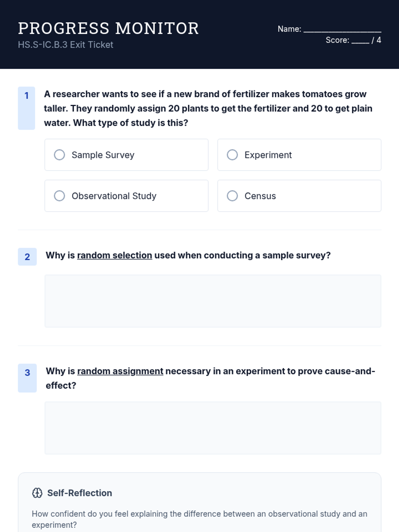
Task: Click the underlined random assignment text
Action: point(120,371)
